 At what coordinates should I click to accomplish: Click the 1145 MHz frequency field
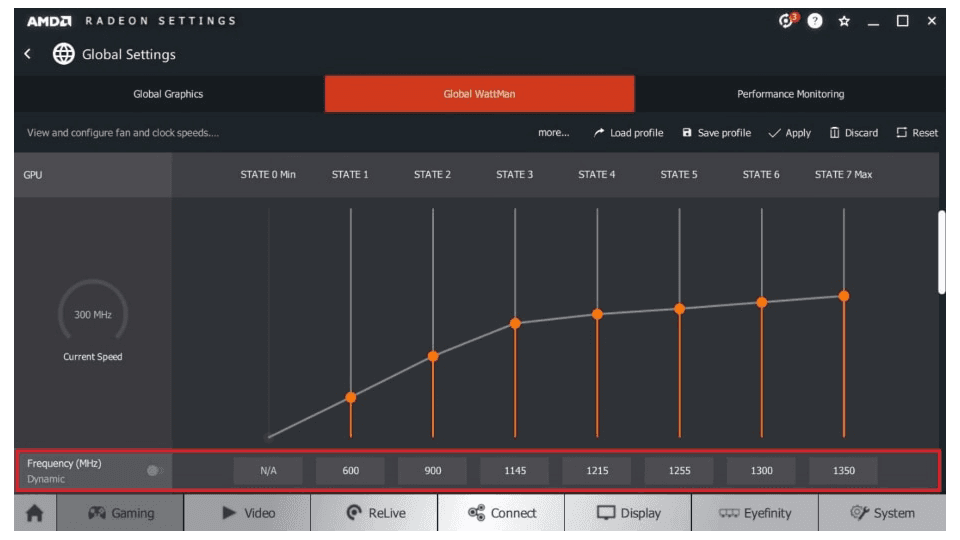[515, 470]
